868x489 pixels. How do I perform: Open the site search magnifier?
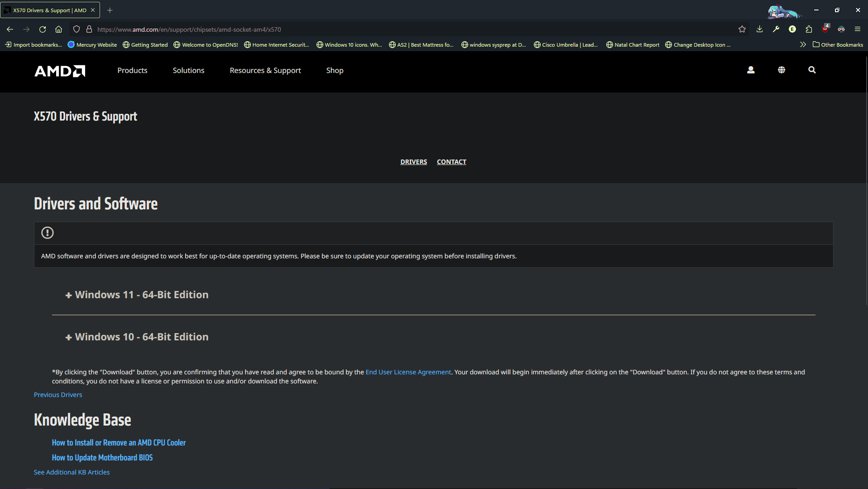pos(812,70)
